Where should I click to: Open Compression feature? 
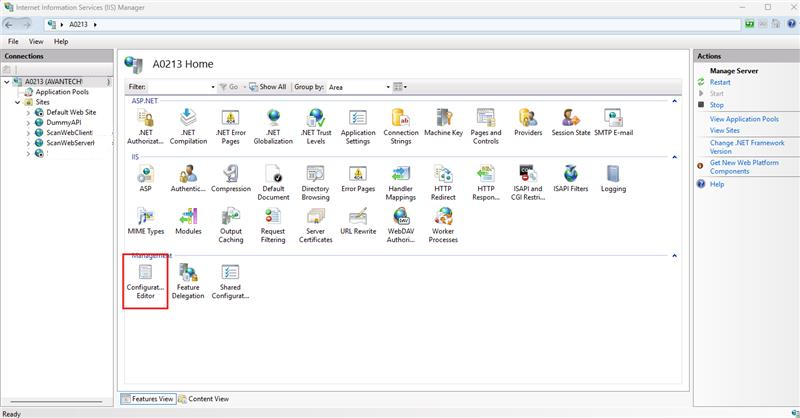[x=231, y=179]
